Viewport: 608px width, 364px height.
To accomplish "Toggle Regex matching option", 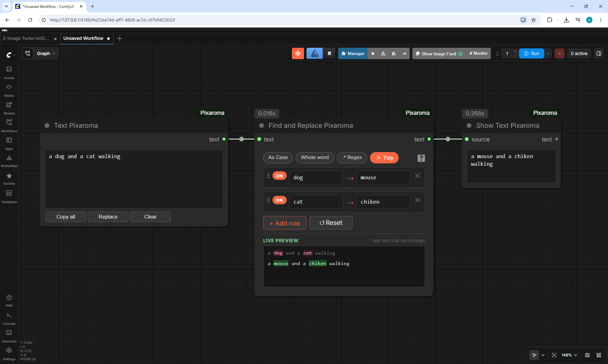I will pyautogui.click(x=352, y=157).
